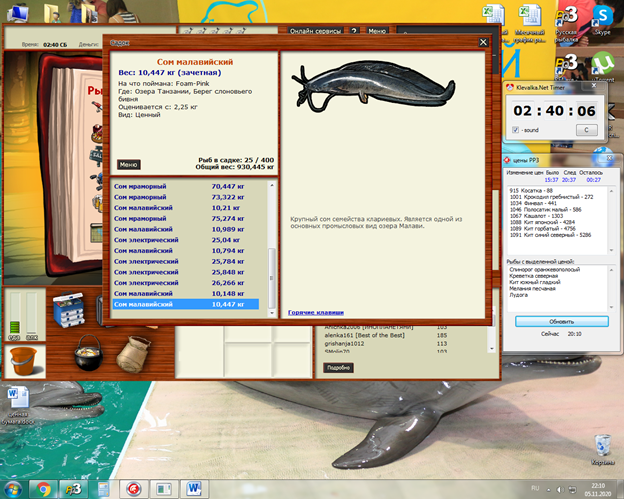
Task: Select Кашалот - 1303 price row
Action: tap(536, 216)
